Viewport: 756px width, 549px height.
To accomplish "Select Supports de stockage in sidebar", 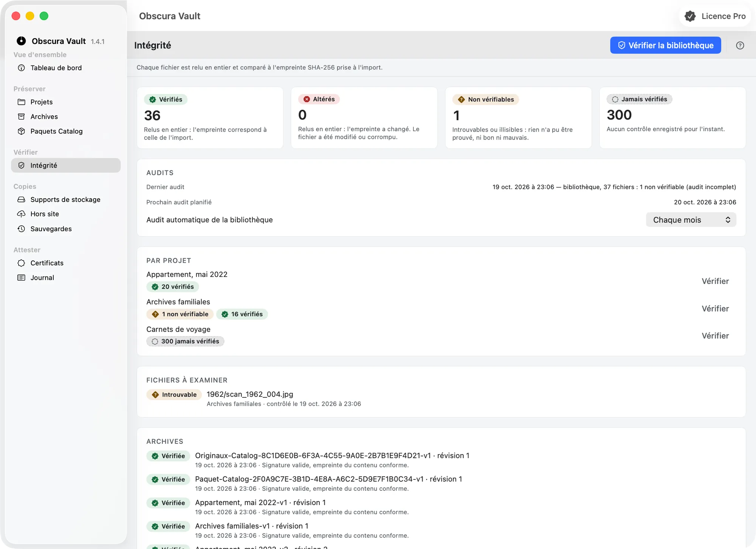I will [66, 199].
